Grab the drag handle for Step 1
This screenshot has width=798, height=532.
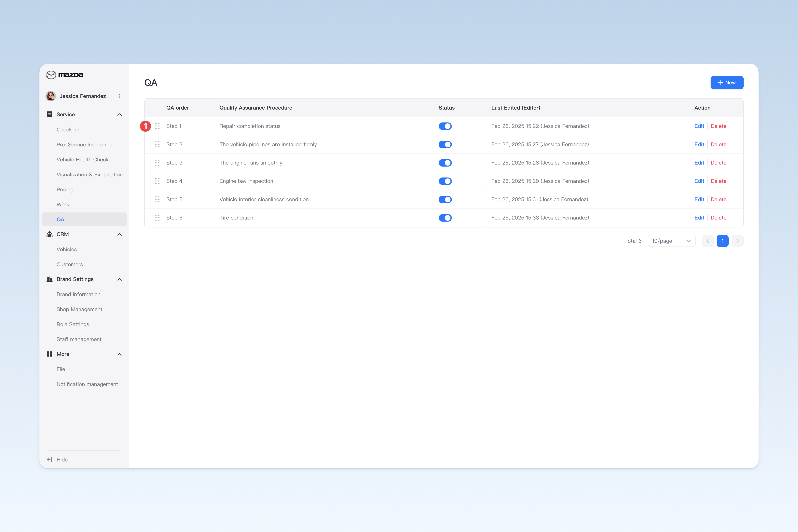(158, 126)
